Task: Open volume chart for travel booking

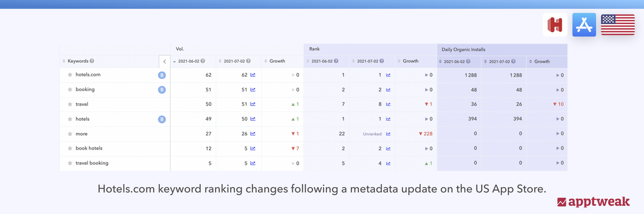Action: [252, 163]
